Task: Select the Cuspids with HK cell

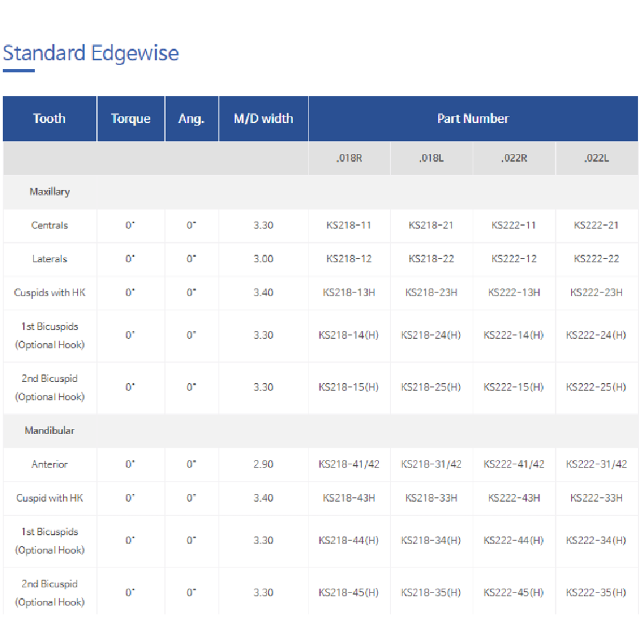Action: point(50,292)
